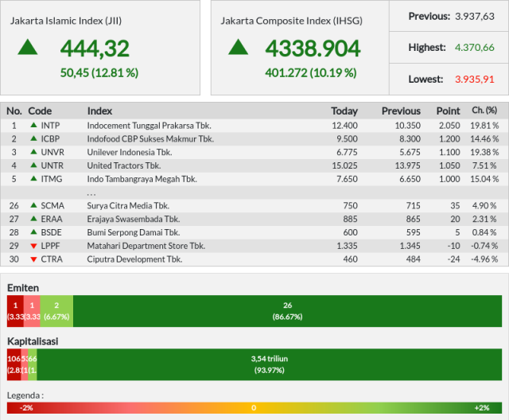Screen dimensions: 509x420
Task: Select the 'Previous' column header in table
Action: click(x=401, y=111)
